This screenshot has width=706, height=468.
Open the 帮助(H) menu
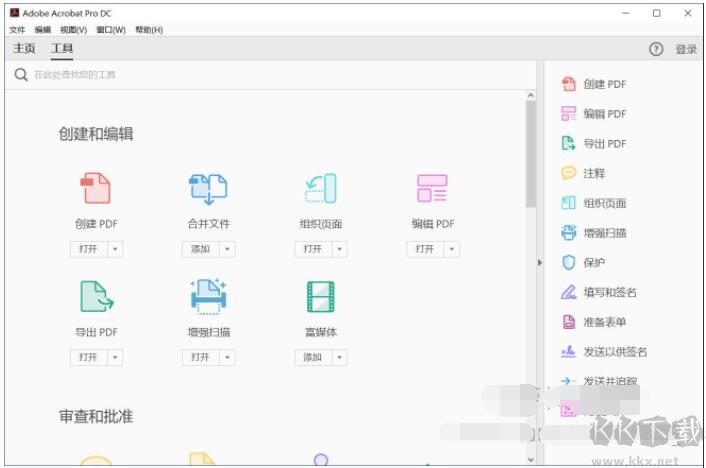[149, 30]
